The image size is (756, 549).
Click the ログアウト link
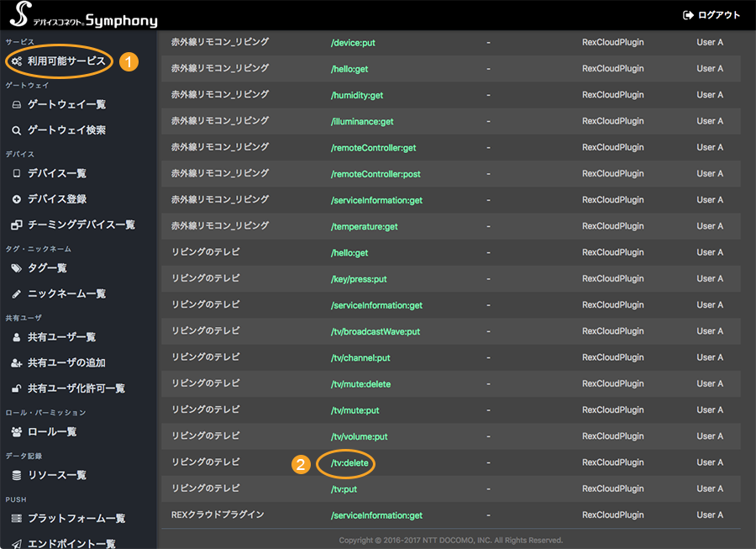pyautogui.click(x=718, y=15)
